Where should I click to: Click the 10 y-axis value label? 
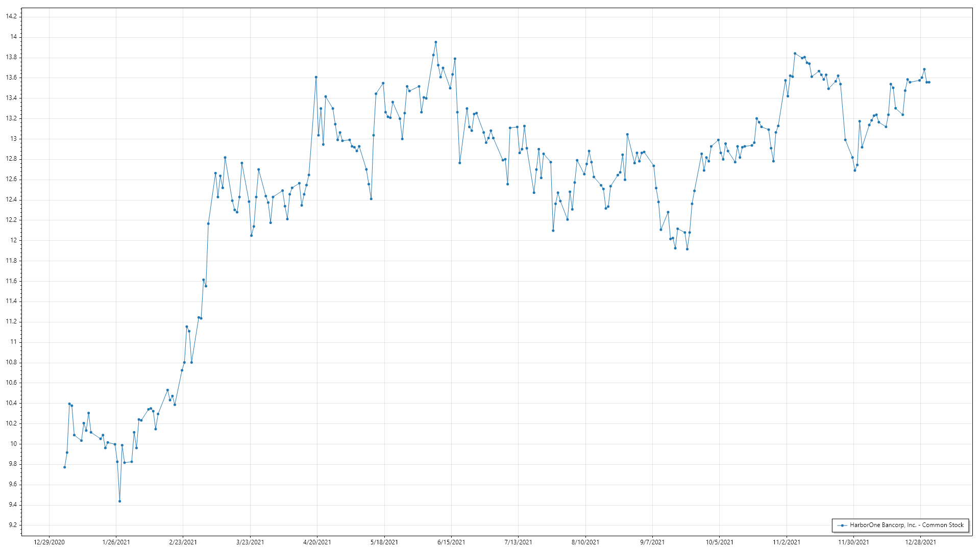click(14, 444)
